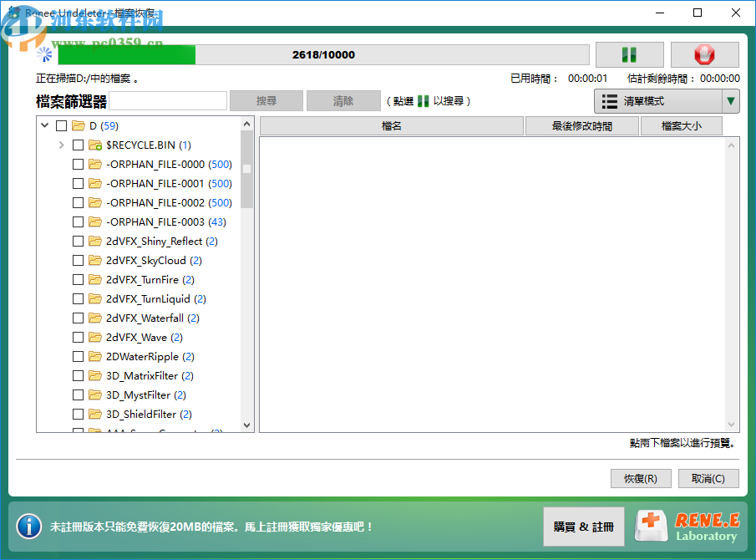The height and width of the screenshot is (560, 756).
Task: Check the 2dVFX_Waterfall checkbox
Action: (78, 318)
